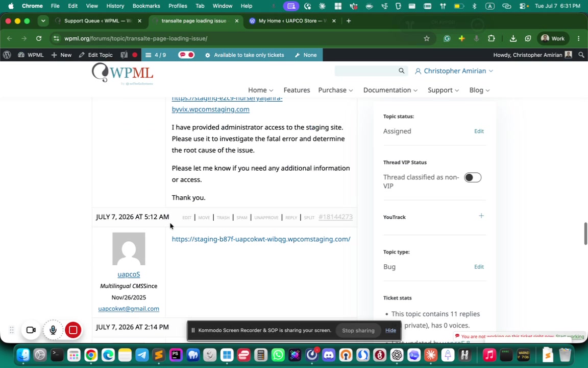Edit the Topic status Assigned
This screenshot has width=588, height=368.
click(x=479, y=131)
